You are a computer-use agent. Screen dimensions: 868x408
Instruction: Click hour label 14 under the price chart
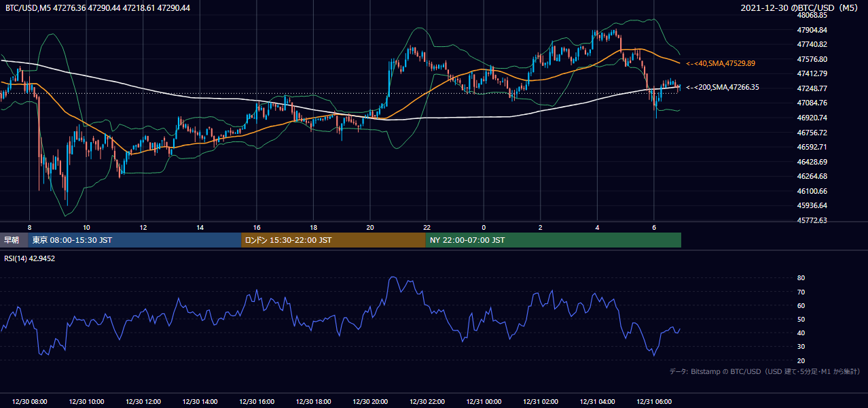(200, 227)
